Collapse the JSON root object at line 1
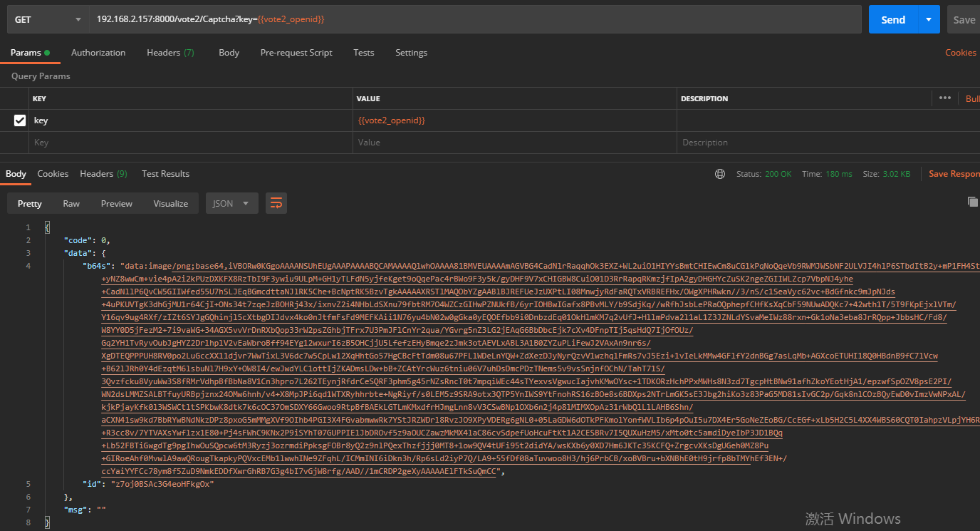 pyautogui.click(x=47, y=227)
